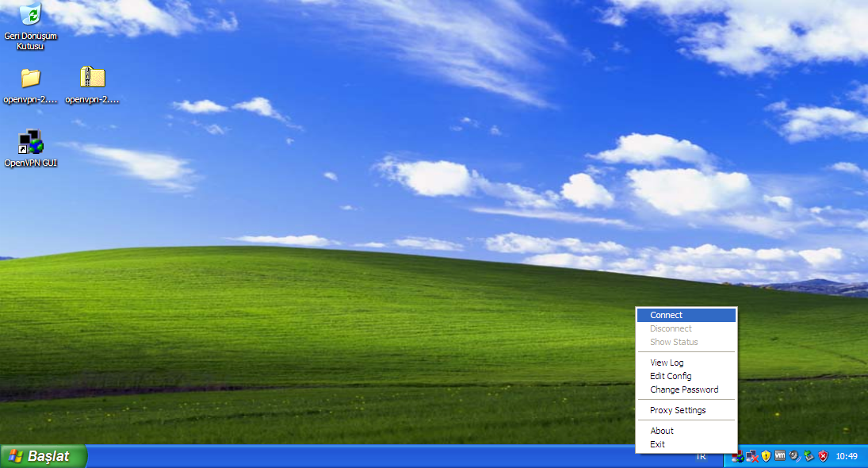This screenshot has height=468, width=868.
Task: Click the yellow shield security alert tray icon
Action: click(x=767, y=456)
